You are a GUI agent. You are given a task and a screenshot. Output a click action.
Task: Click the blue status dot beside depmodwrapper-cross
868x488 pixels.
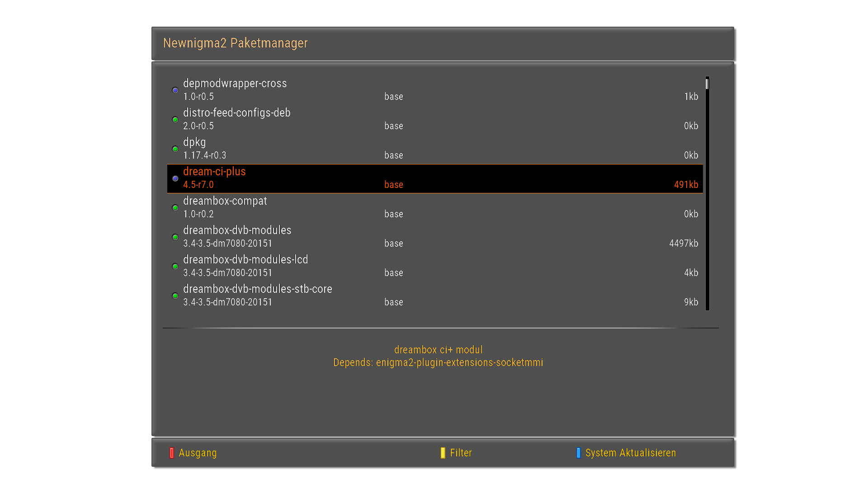point(175,90)
